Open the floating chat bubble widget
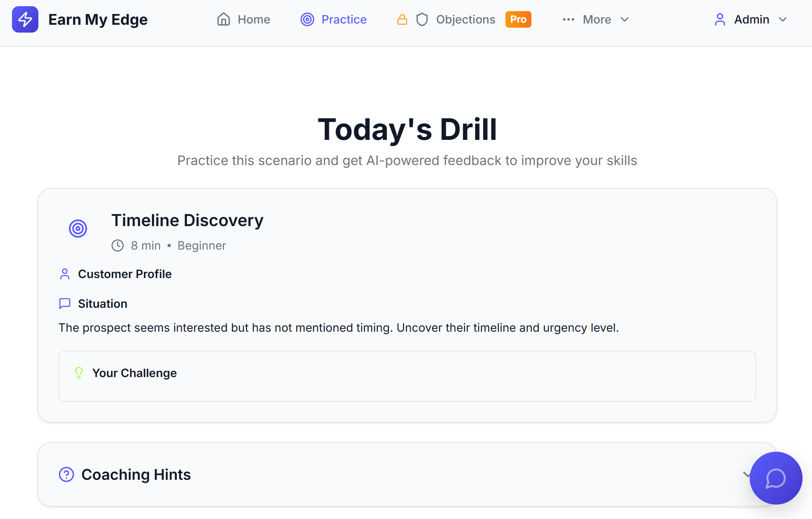This screenshot has height=519, width=812. point(776,478)
